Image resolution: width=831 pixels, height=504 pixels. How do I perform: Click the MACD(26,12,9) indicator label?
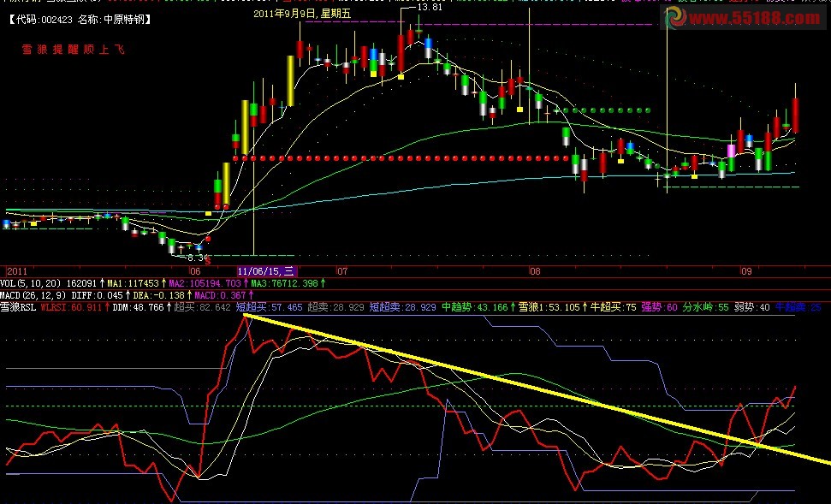[x=33, y=295]
